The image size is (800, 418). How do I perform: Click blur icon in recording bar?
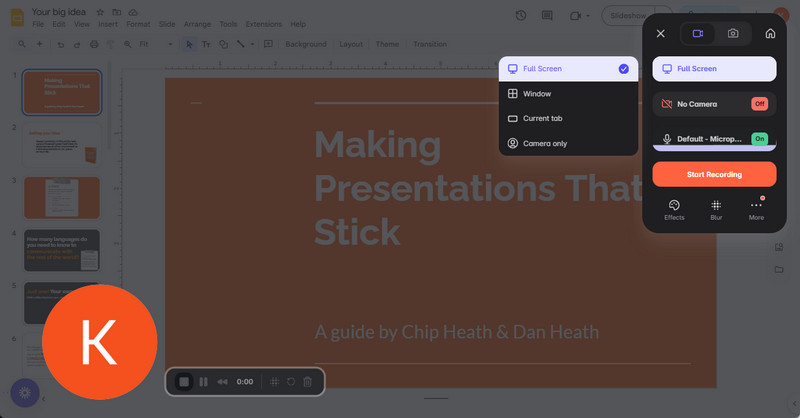pyautogui.click(x=274, y=382)
